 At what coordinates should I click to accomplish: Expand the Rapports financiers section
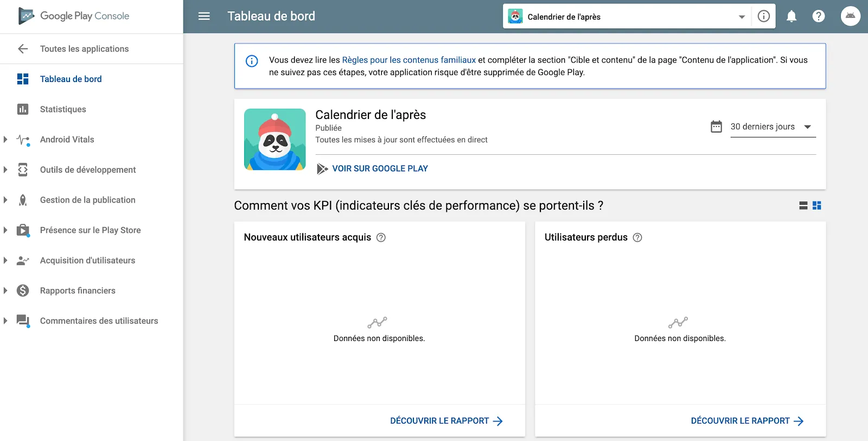pos(5,291)
